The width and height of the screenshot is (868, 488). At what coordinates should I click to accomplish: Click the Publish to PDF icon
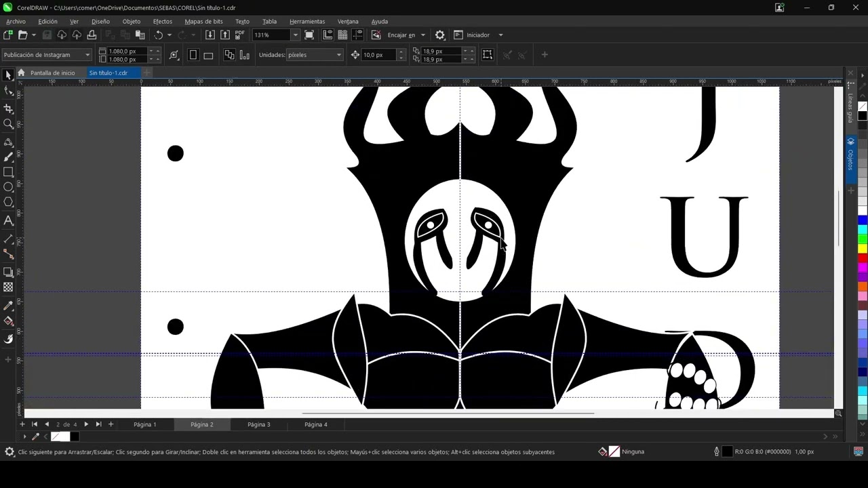click(239, 35)
